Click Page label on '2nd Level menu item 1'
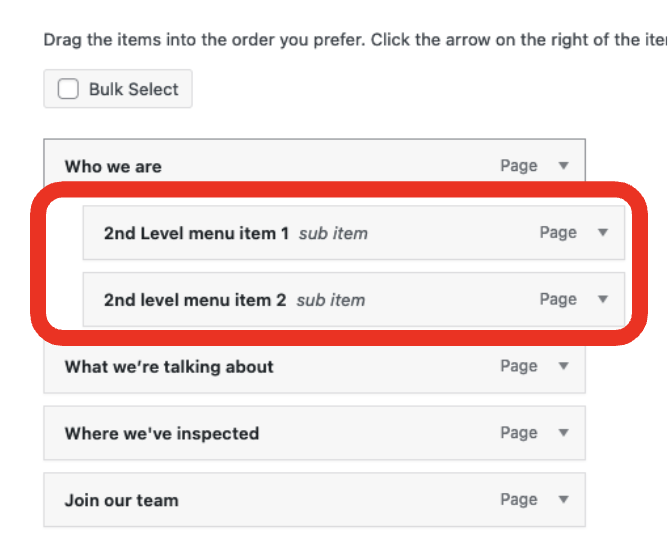Screen dimensions: 670x554 [x=558, y=233]
